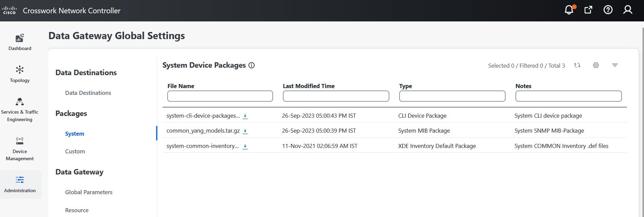Click common_yang_models.tar.gz file name
This screenshot has height=217, width=644.
203,131
